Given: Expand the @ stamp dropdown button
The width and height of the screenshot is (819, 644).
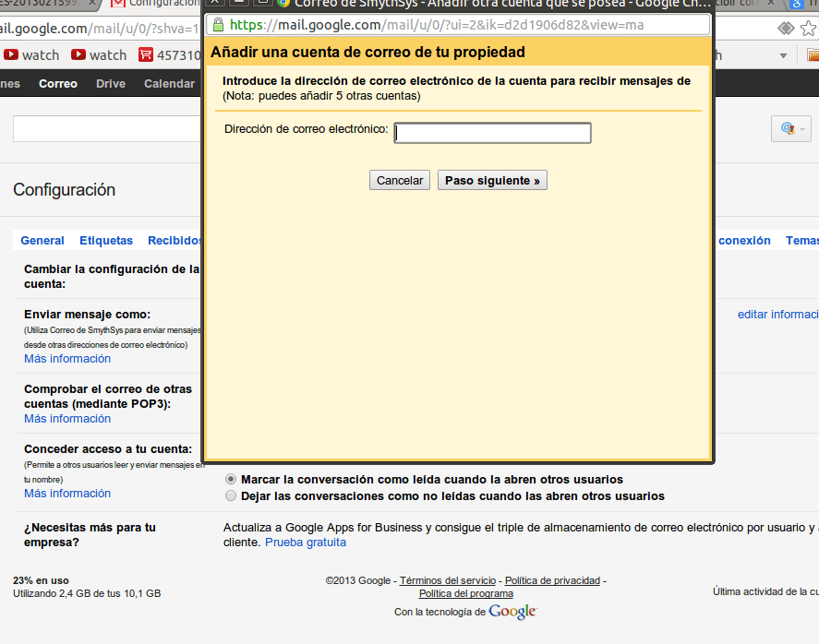Looking at the screenshot, I should click(x=791, y=129).
